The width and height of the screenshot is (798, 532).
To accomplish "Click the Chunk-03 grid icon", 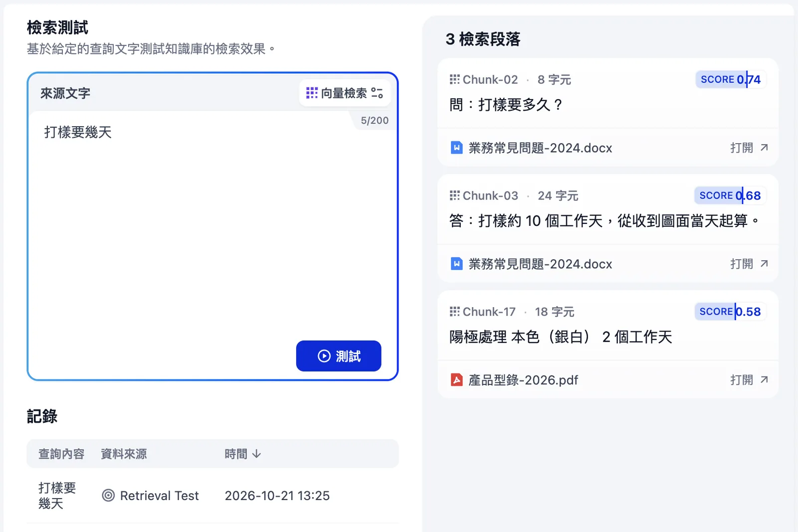I will tap(454, 195).
